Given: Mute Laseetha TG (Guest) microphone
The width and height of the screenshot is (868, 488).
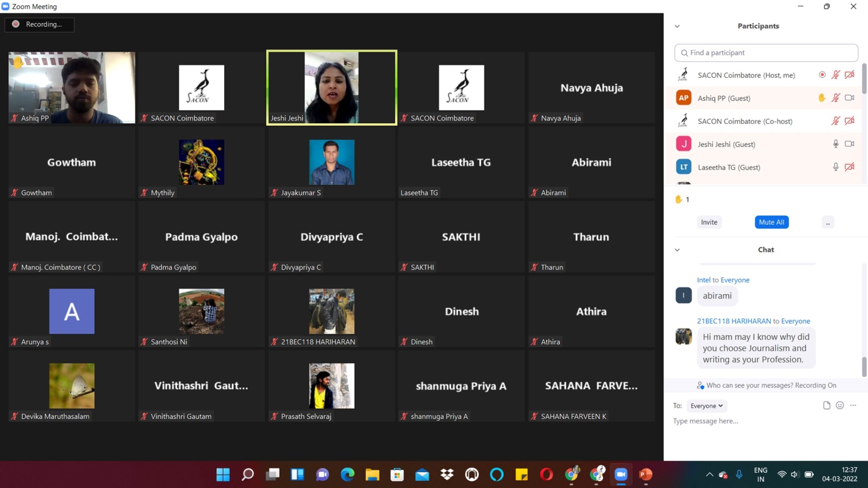Looking at the screenshot, I should [835, 167].
